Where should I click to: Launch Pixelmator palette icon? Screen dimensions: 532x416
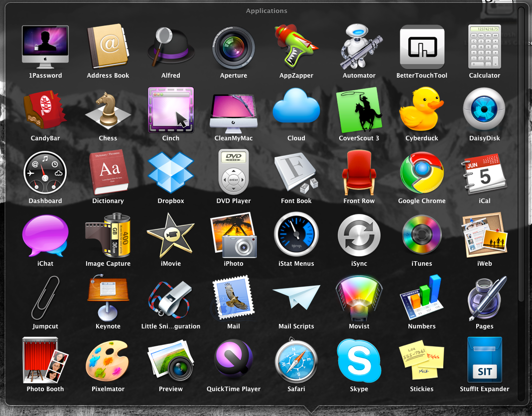(x=107, y=361)
